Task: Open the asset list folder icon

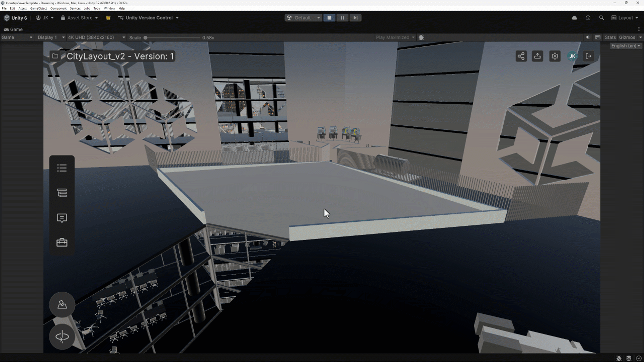Action: coord(55,56)
